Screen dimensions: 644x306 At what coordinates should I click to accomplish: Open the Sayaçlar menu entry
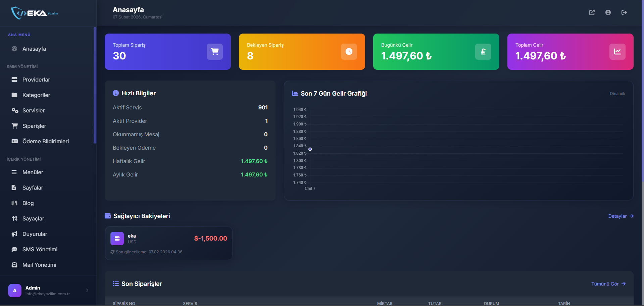[x=33, y=218]
